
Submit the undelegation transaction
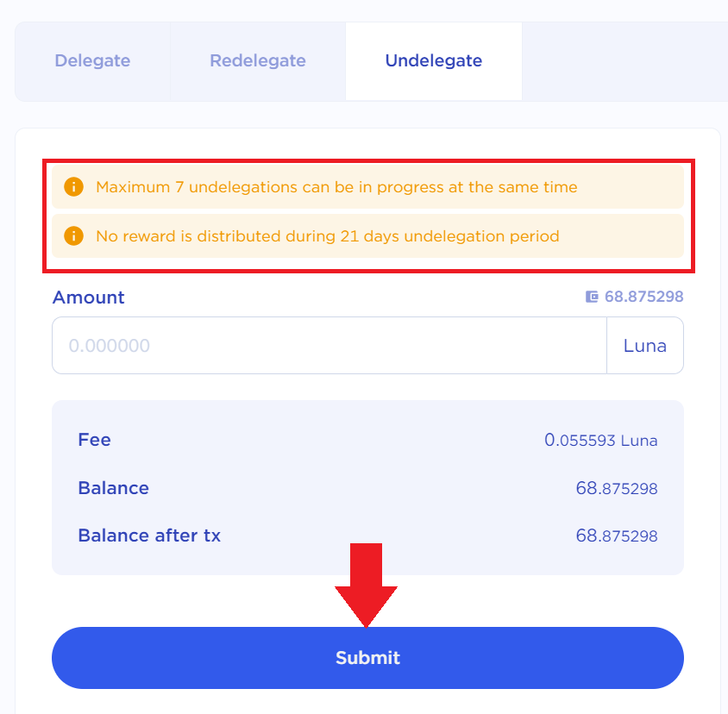point(367,658)
